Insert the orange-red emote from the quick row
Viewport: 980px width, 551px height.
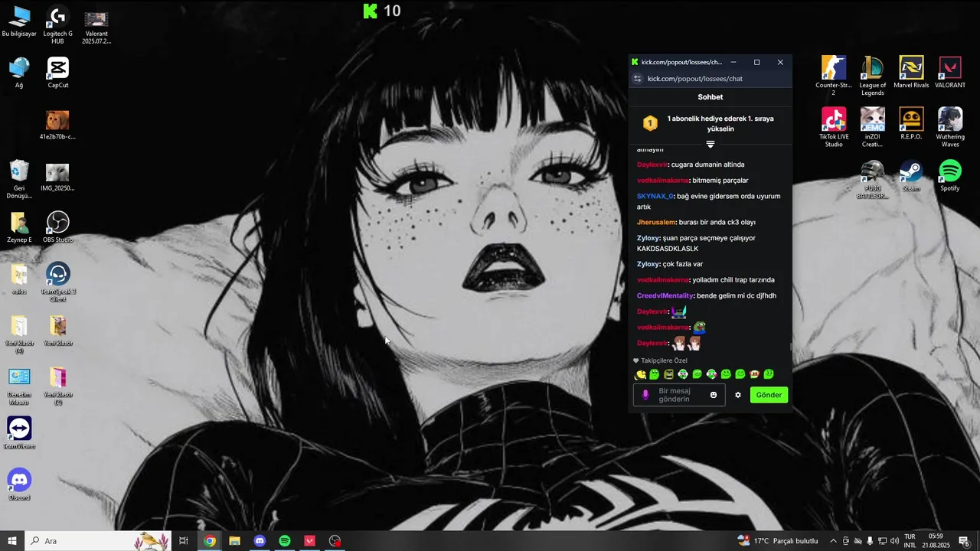click(x=754, y=374)
